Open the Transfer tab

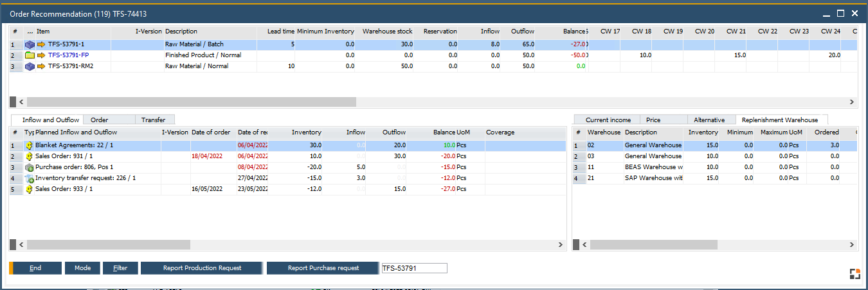tap(153, 120)
